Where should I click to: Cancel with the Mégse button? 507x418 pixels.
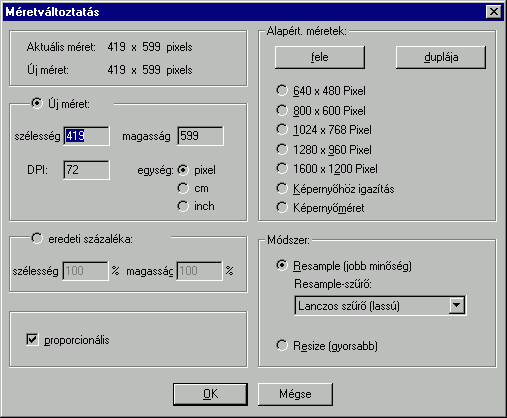tap(295, 394)
